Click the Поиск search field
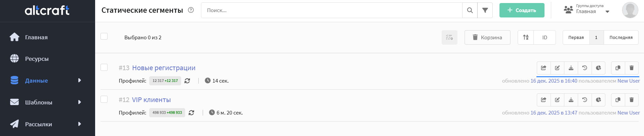644x136 pixels. click(331, 10)
